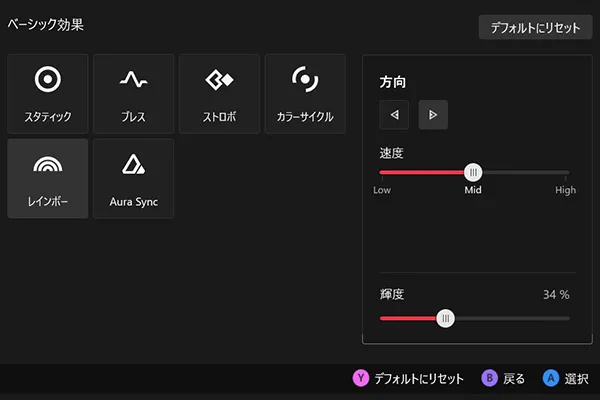The image size is (600, 400).
Task: Click the 選択 (Select) label
Action: [576, 379]
